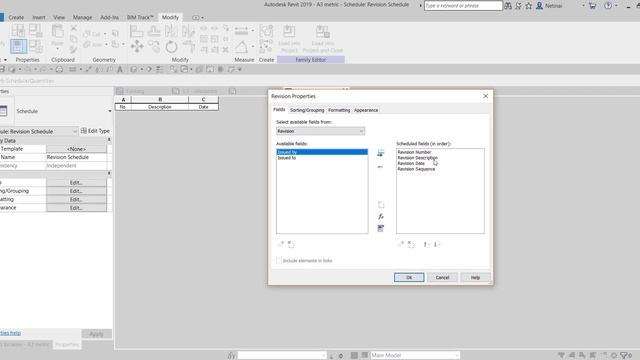Open Select available fields from dropdown
The height and width of the screenshot is (360, 640).
pos(320,131)
